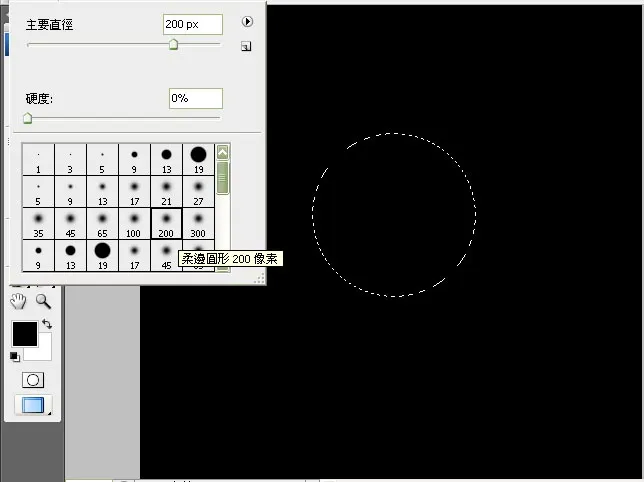Change screen mode button
The image size is (644, 482).
coord(33,405)
